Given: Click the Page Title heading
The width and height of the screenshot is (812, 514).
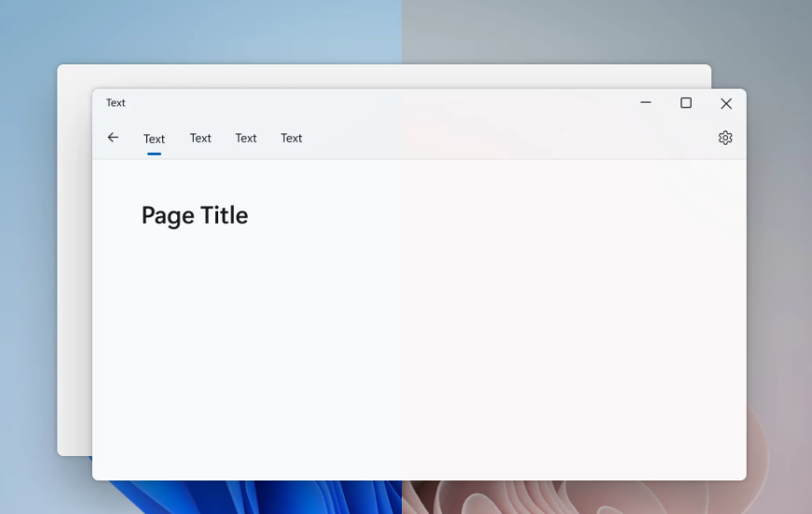Looking at the screenshot, I should [195, 215].
